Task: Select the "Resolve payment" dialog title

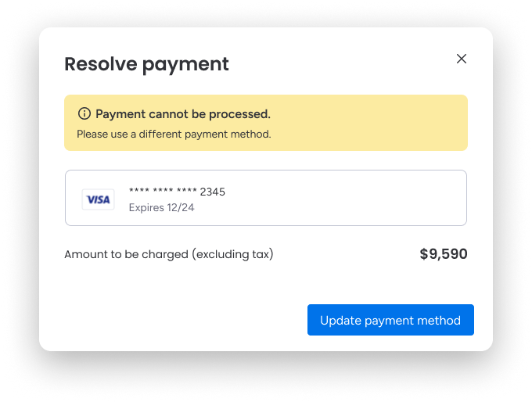Action: point(146,64)
